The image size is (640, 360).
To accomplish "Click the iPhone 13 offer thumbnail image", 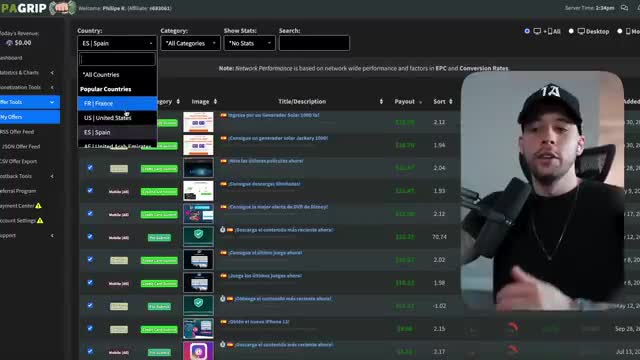I will point(198,329).
